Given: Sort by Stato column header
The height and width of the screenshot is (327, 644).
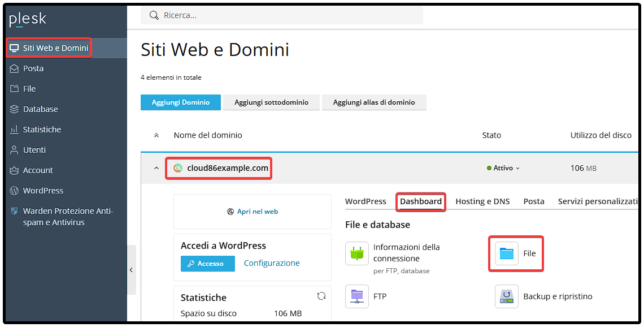Looking at the screenshot, I should 491,135.
